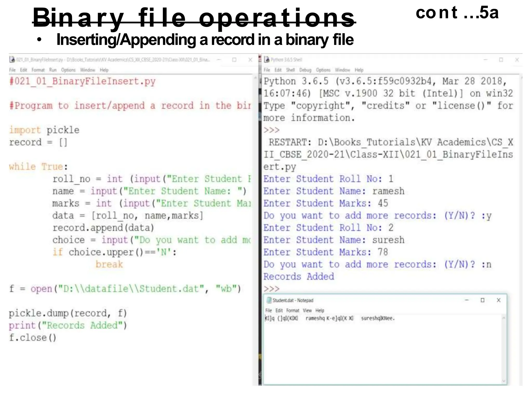The image size is (532, 399).
Task: Click the 'pickle.dump(record, f)' line
Action: pyautogui.click(x=68, y=313)
